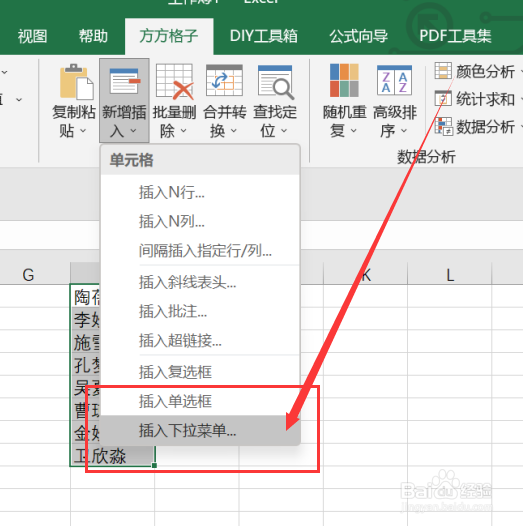
Task: Choose 插入斜线表头... menu item
Action: [x=200, y=282]
